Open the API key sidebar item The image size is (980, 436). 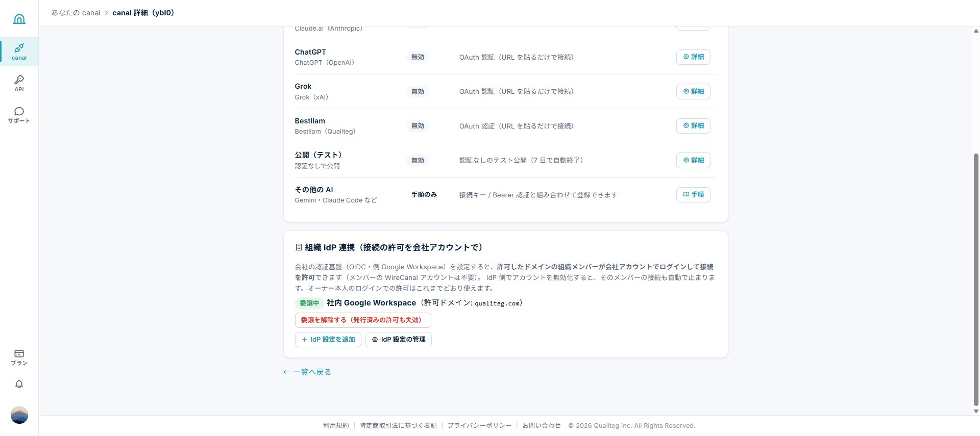click(19, 83)
